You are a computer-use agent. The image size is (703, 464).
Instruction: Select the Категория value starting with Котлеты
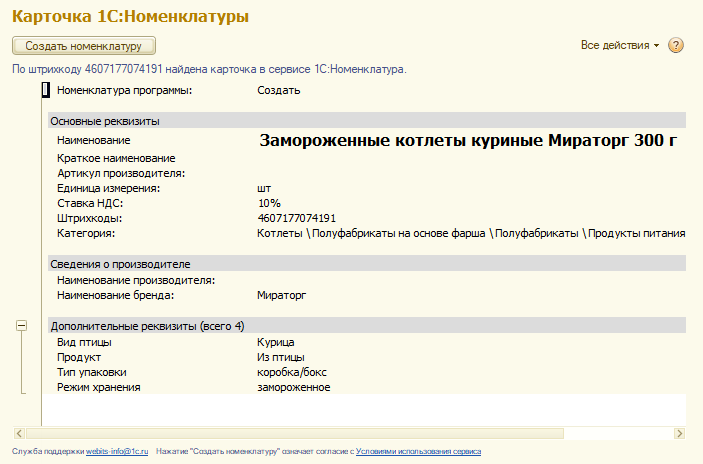coord(471,234)
